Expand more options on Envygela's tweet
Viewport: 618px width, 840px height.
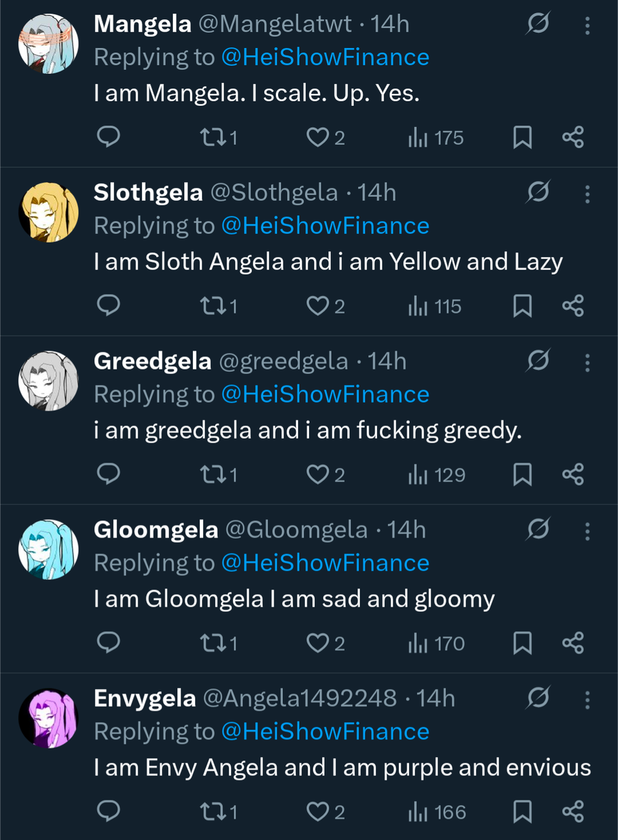coord(587,699)
